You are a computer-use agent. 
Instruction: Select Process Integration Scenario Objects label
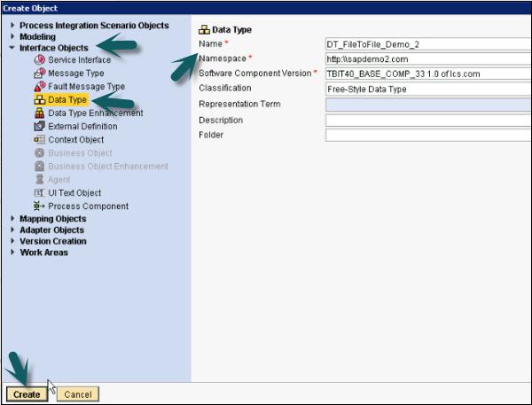pos(94,26)
